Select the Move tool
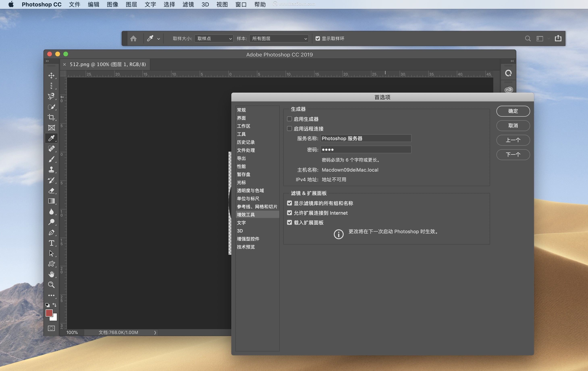 click(51, 75)
